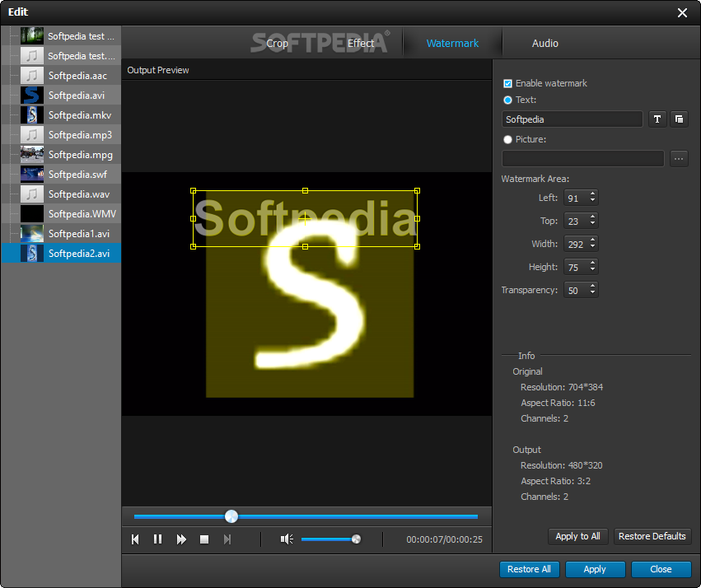Select Softpedia.mp3 in file list

pyautogui.click(x=61, y=134)
